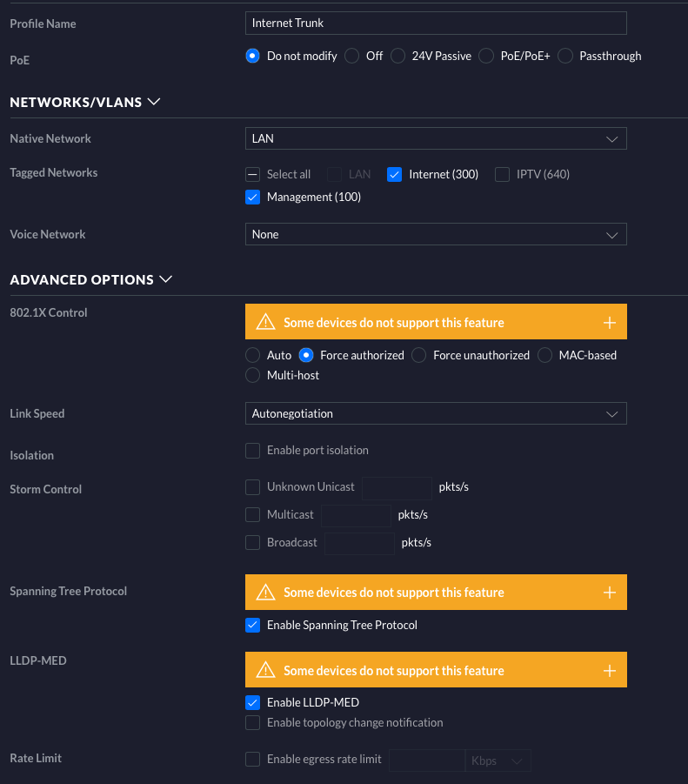Check the Select all tagged networks box
688x784 pixels.
click(x=253, y=174)
